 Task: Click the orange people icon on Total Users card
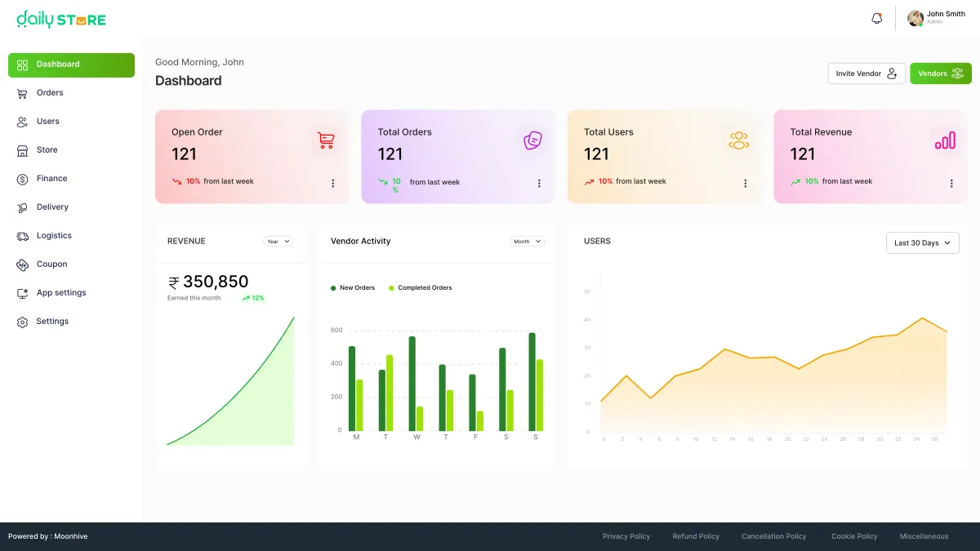coord(739,140)
